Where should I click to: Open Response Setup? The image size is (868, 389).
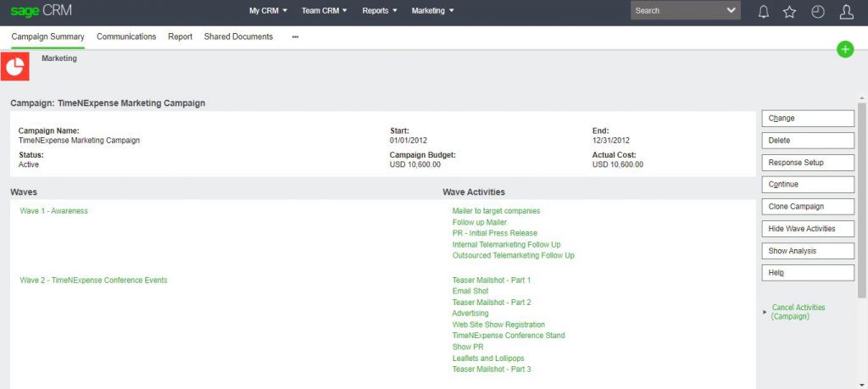click(808, 162)
